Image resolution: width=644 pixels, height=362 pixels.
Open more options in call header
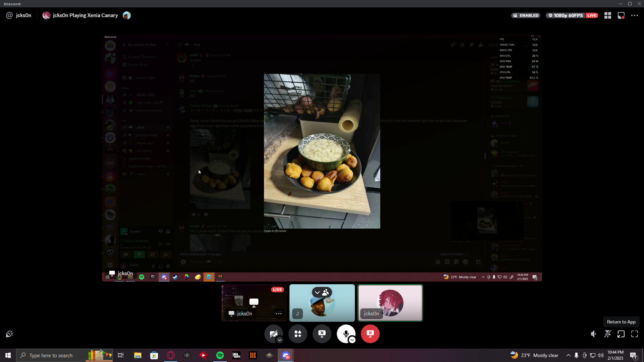point(635,15)
